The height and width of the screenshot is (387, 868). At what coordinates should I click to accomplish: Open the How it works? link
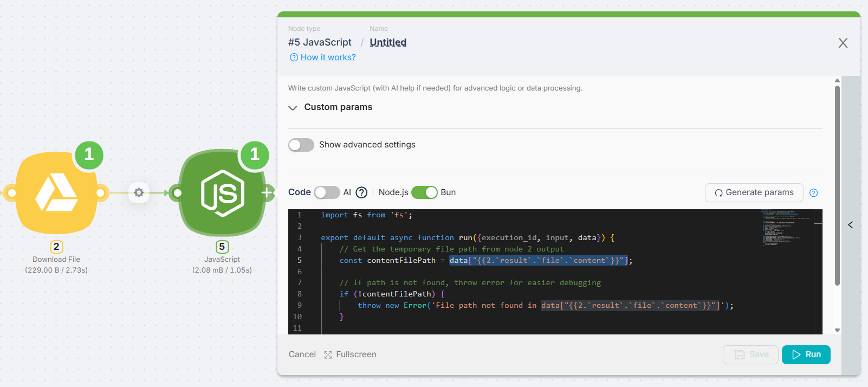[x=328, y=57]
